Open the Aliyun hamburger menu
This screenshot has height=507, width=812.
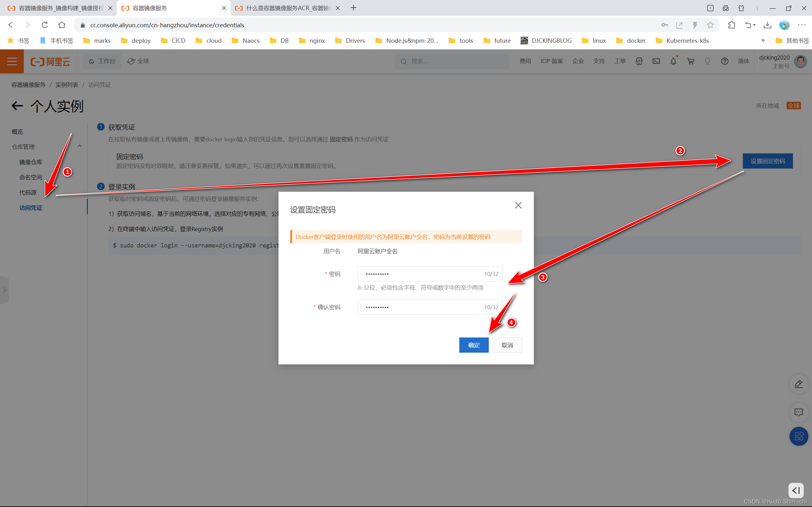click(x=12, y=61)
